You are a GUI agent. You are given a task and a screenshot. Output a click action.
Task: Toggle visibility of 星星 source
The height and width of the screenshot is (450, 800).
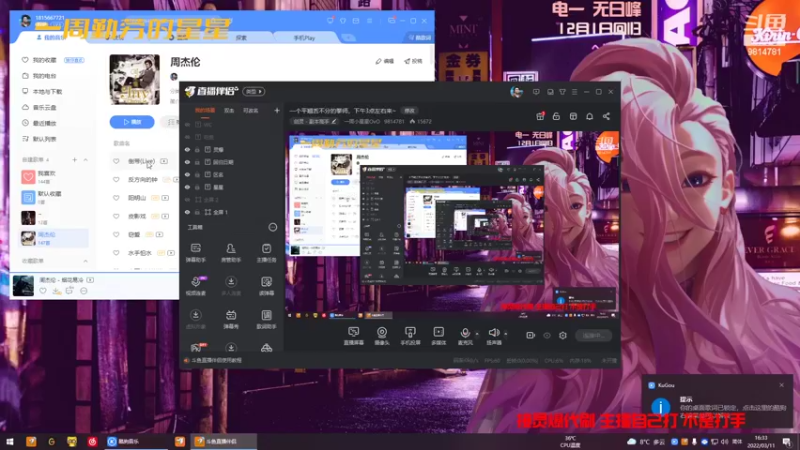click(187, 187)
